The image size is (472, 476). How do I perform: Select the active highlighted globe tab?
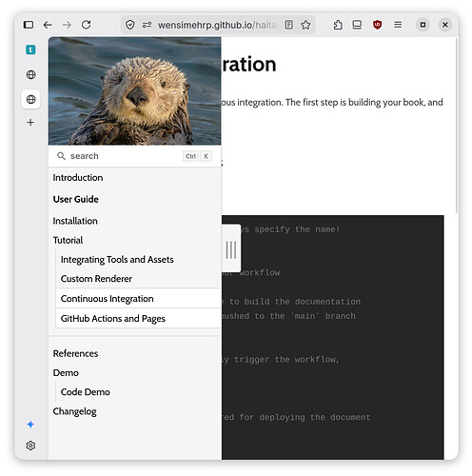click(30, 99)
